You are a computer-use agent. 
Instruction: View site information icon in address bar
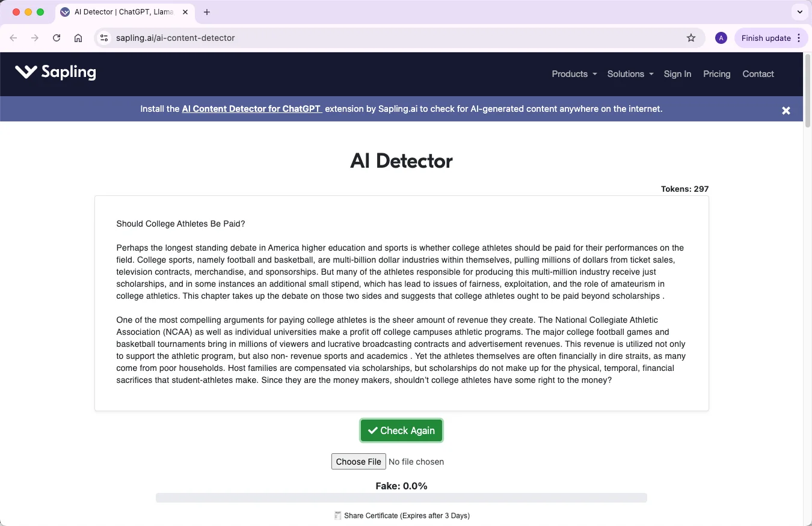(x=104, y=38)
